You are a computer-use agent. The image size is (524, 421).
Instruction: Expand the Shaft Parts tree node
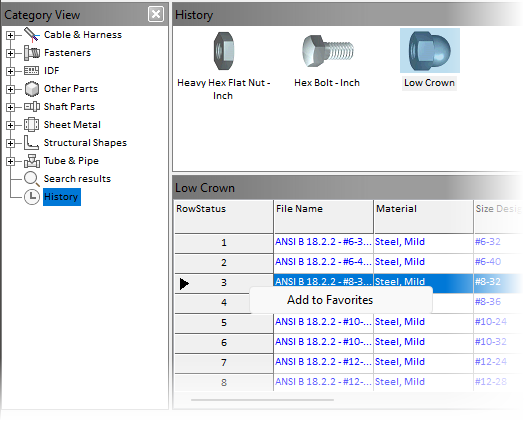[10, 107]
